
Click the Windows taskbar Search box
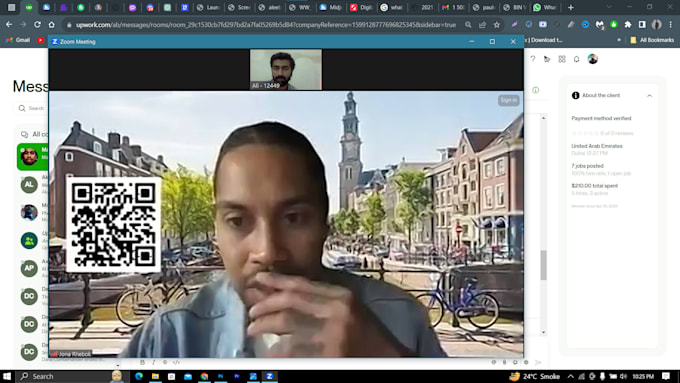[72, 376]
